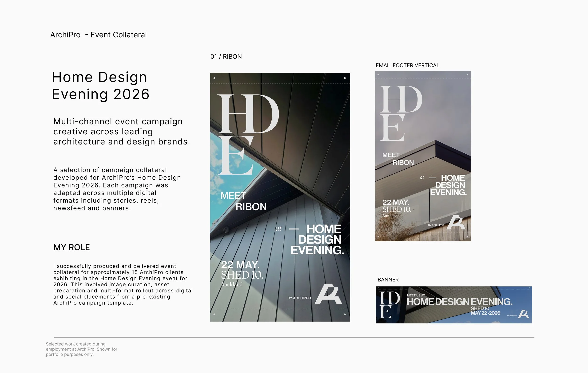Click 'Auckland' text on the large poster
This screenshot has width=588, height=373.
click(231, 284)
